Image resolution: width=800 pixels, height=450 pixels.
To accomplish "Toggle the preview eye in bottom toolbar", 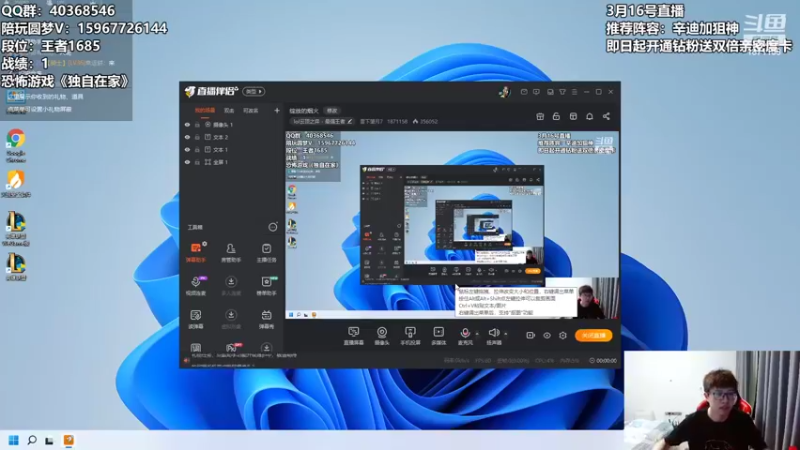I will click(546, 335).
